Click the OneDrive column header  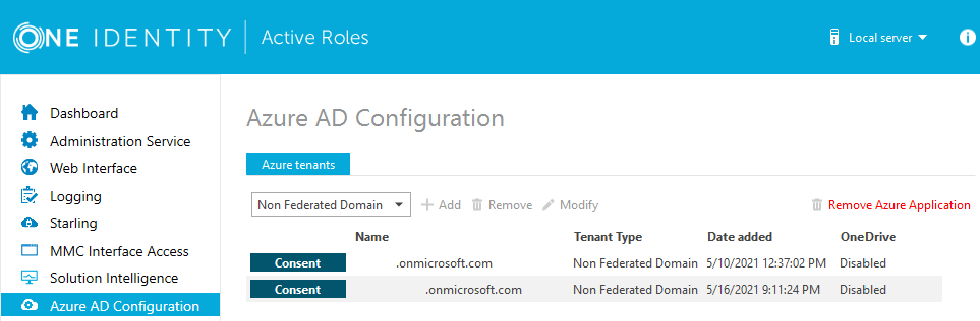[869, 237]
